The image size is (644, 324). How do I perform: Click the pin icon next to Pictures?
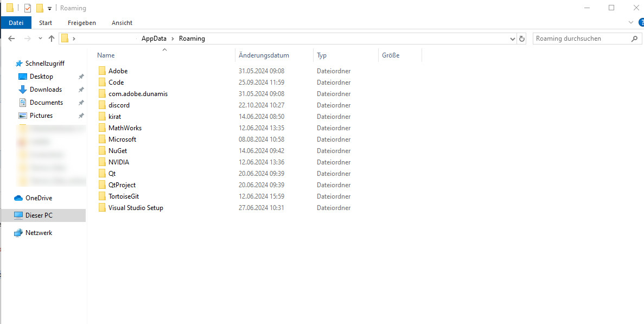point(81,116)
